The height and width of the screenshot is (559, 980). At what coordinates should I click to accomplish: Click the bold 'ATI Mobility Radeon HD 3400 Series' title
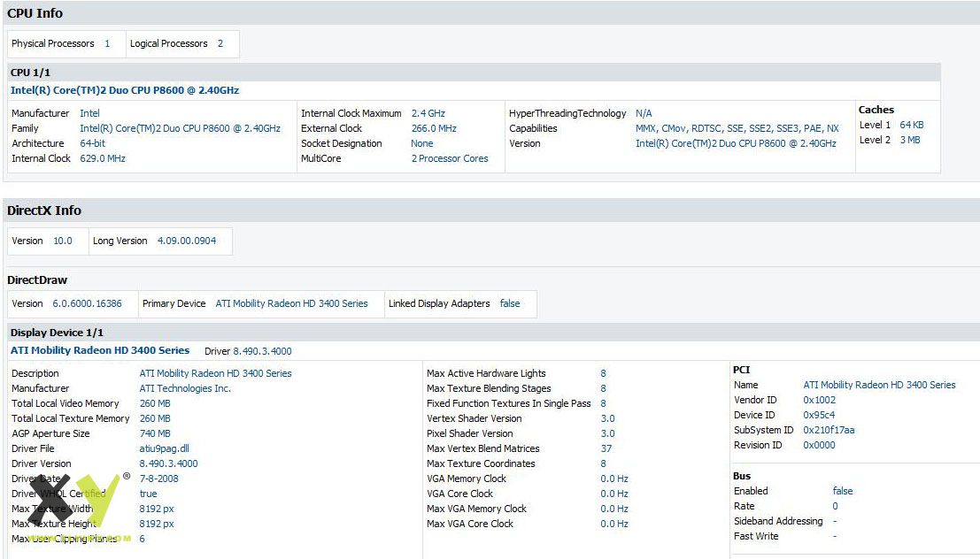100,350
